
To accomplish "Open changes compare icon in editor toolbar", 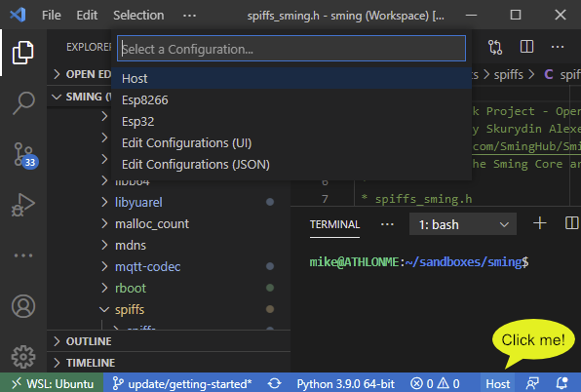I will [495, 47].
